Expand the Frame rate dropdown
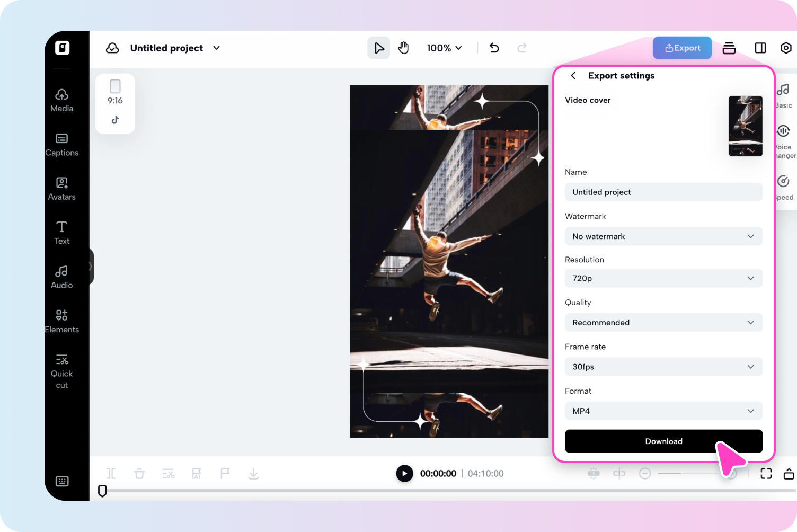This screenshot has width=797, height=532. (x=663, y=367)
